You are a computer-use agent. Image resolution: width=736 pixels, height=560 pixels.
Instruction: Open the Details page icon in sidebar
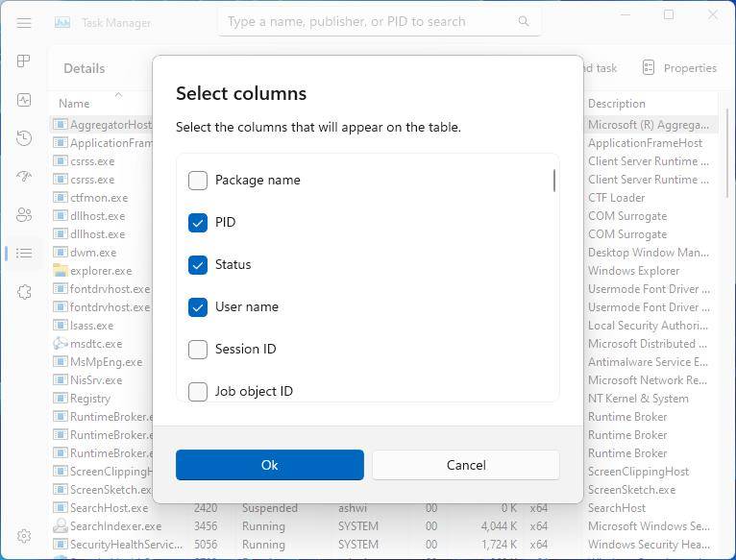click(24, 253)
